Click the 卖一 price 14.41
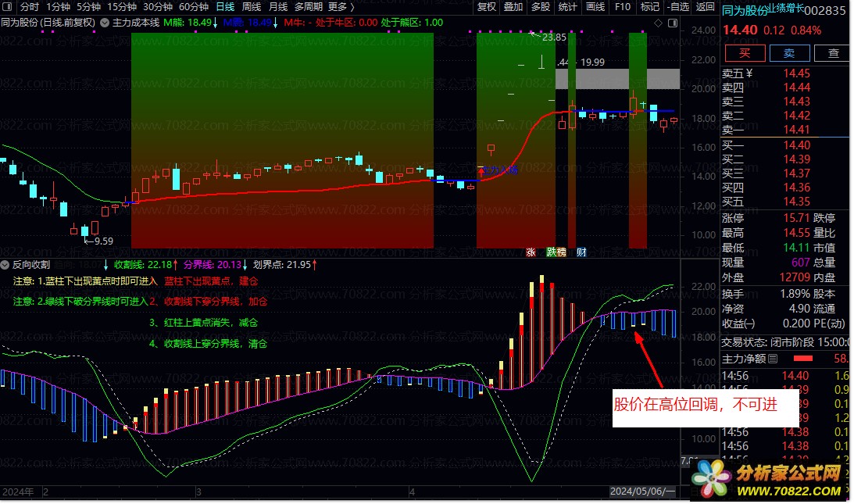854x504 pixels. click(797, 130)
